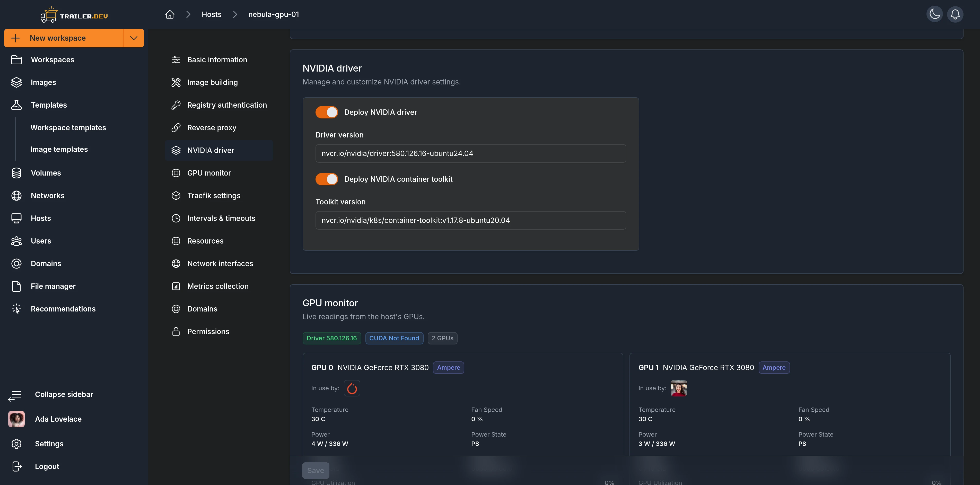The width and height of the screenshot is (980, 485).
Task: Expand the New workspace dropdown arrow
Action: (x=134, y=38)
